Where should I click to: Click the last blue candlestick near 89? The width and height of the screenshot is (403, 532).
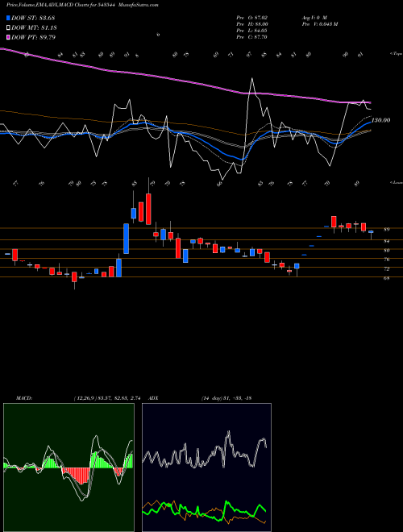click(x=371, y=231)
